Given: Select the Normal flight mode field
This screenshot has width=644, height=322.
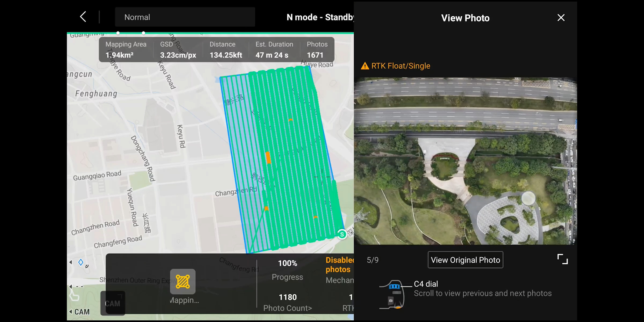Looking at the screenshot, I should pos(185,17).
